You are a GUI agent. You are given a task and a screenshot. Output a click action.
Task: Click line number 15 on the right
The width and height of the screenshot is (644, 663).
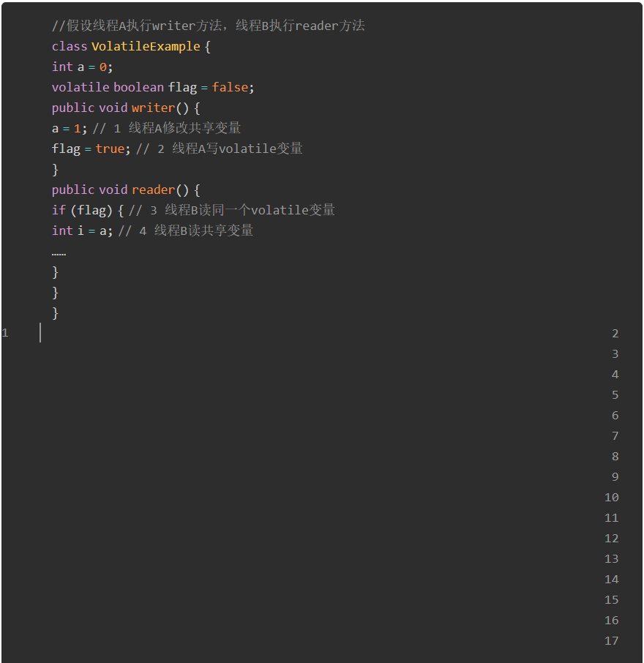click(612, 600)
